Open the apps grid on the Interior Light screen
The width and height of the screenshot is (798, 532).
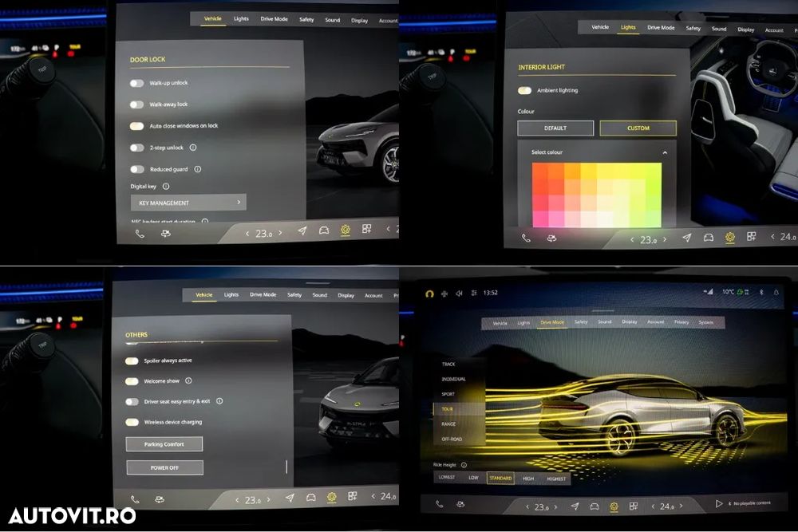[x=751, y=237]
